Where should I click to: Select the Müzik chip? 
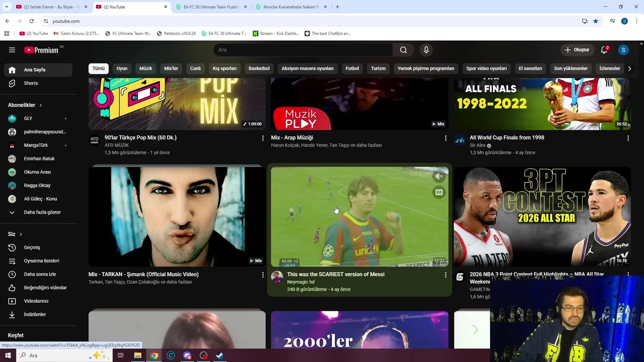point(146,68)
